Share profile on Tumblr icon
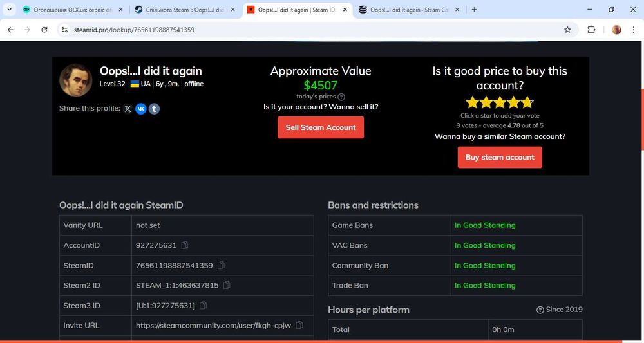 pos(154,109)
